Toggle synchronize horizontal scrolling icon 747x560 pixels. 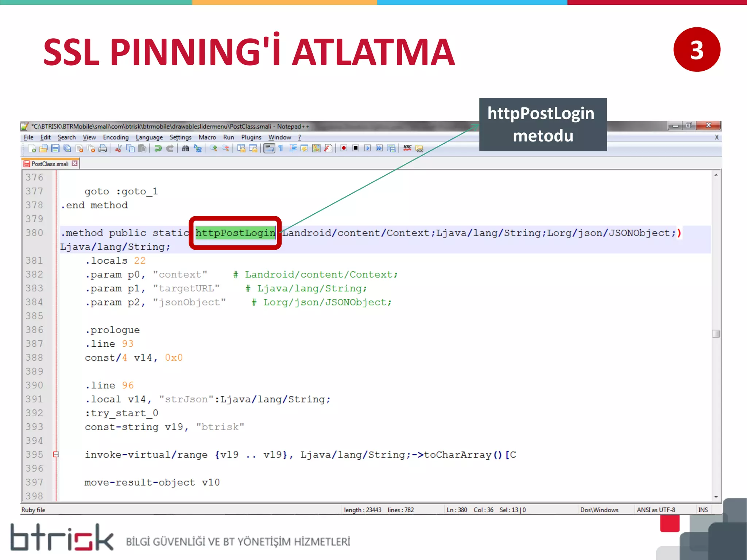[x=253, y=148]
